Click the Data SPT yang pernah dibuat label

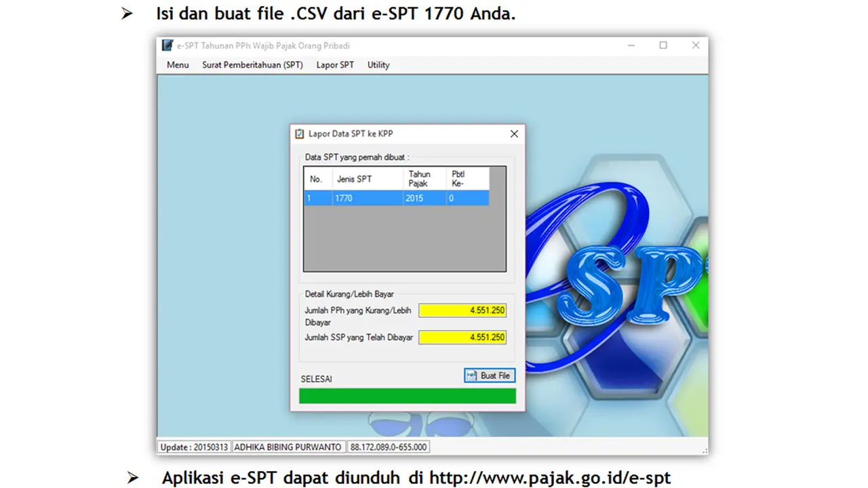[x=357, y=157]
